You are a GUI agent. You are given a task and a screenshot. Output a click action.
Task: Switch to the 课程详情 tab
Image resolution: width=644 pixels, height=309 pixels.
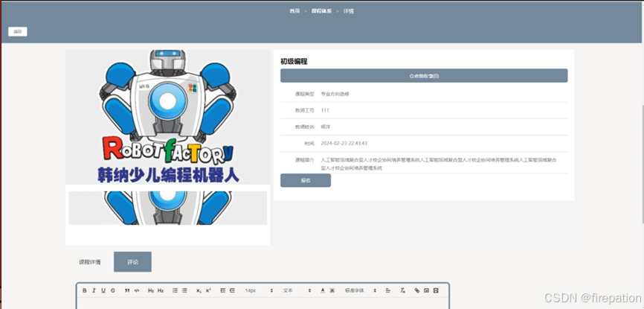90,261
